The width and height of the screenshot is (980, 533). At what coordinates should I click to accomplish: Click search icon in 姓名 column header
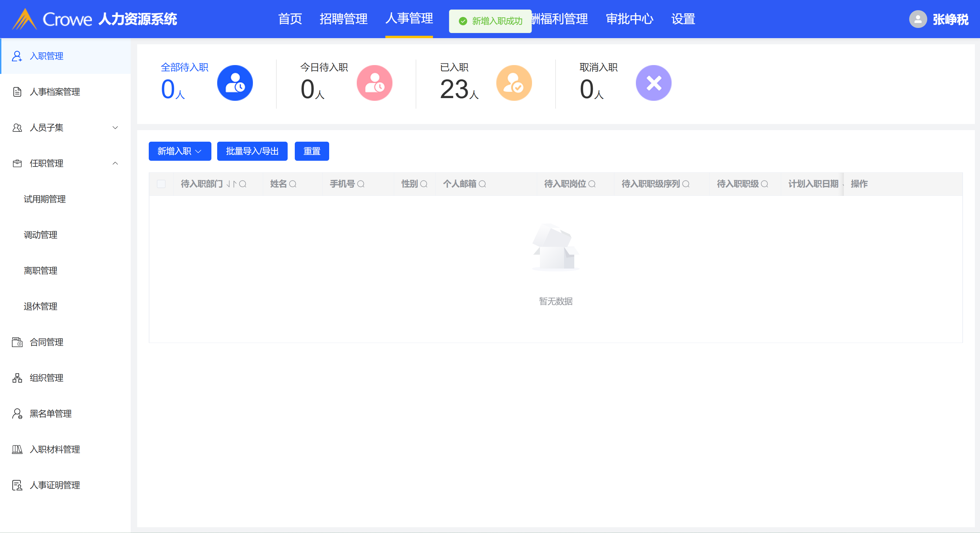pyautogui.click(x=292, y=184)
